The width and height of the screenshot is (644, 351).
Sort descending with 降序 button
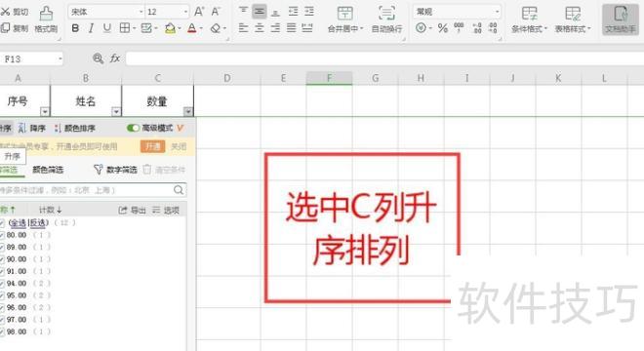[x=31, y=128]
